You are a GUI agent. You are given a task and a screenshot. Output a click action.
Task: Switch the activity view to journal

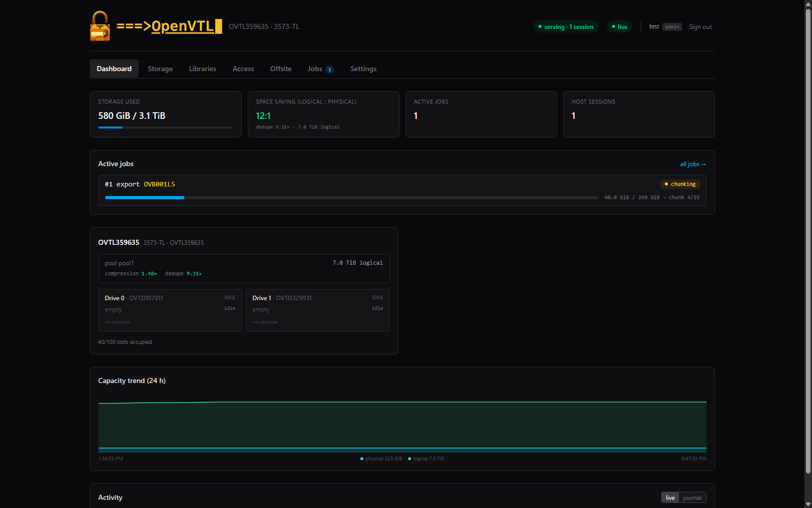(692, 498)
